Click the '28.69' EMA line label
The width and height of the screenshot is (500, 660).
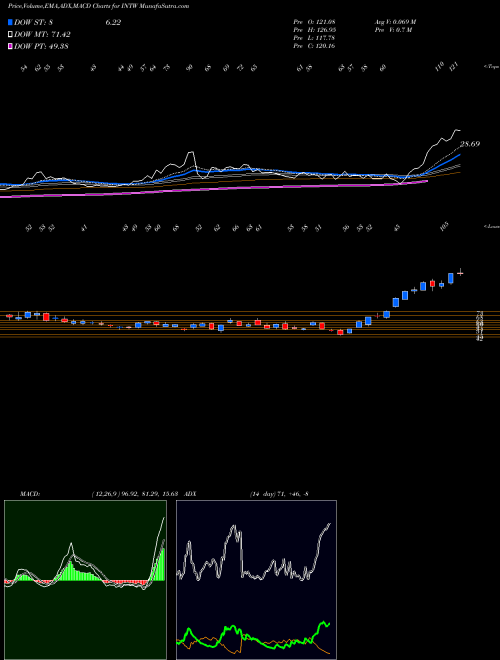[x=470, y=144]
